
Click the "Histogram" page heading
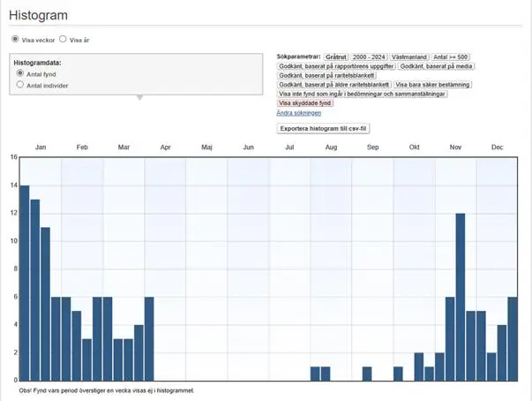pyautogui.click(x=38, y=16)
